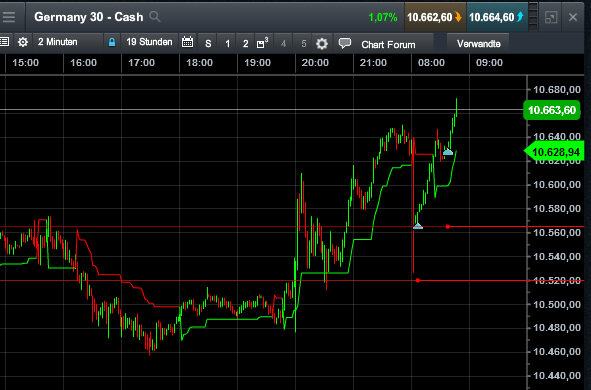The height and width of the screenshot is (390, 591).
Task: Click the 15:00 time axis label
Action: 25,63
